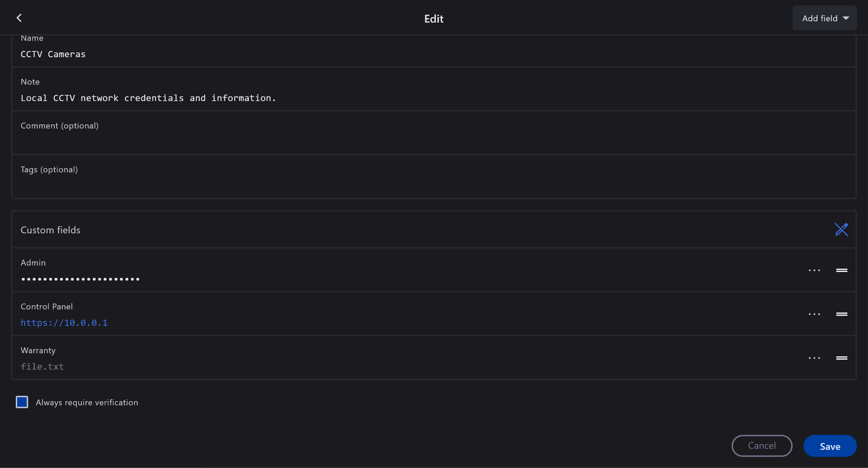Screen dimensions: 868x468
Task: Open the Control Panel field options menu
Action: point(814,314)
